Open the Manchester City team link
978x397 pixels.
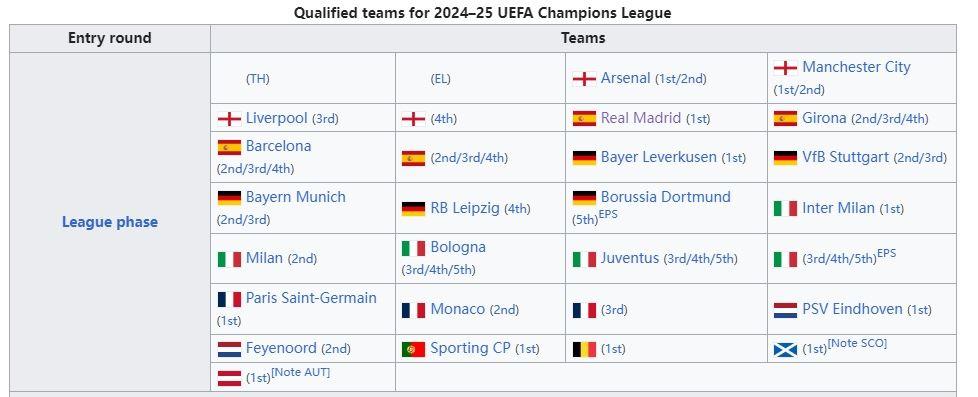[856, 67]
